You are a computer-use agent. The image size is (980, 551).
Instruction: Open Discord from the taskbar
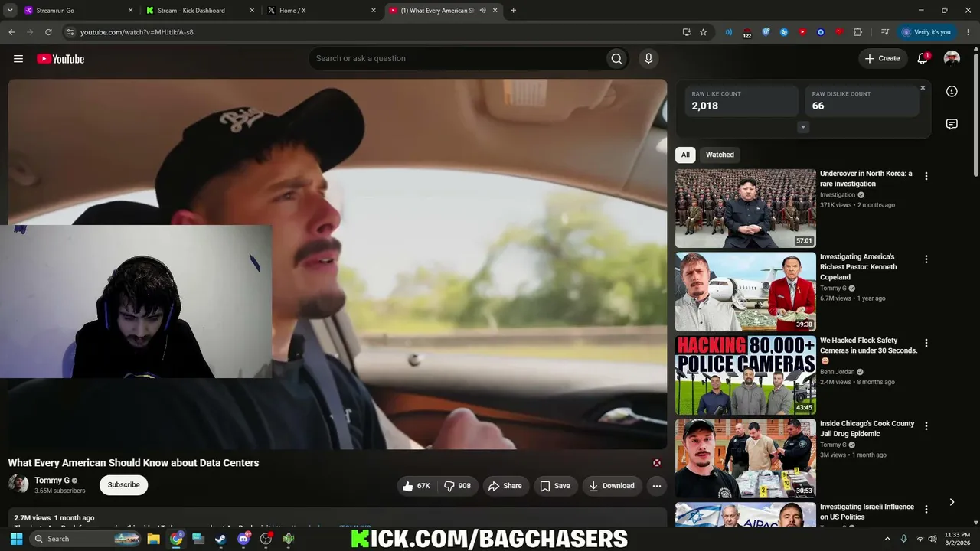243,539
